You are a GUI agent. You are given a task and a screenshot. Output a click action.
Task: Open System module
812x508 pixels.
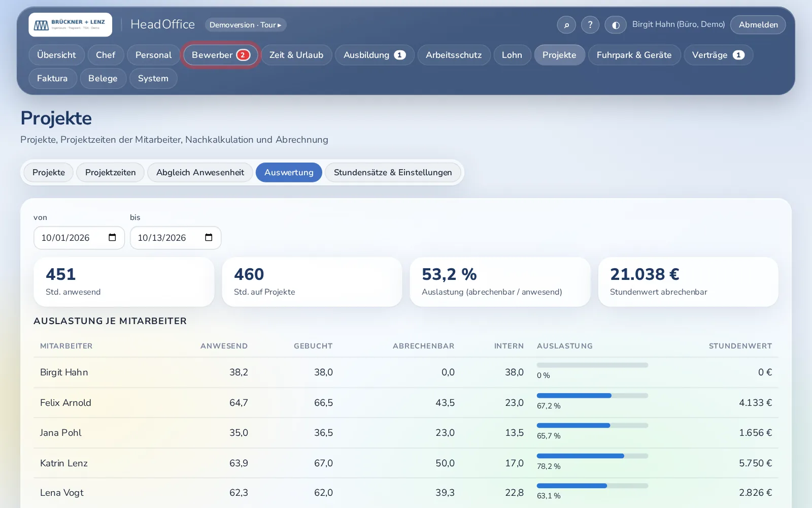pyautogui.click(x=153, y=78)
